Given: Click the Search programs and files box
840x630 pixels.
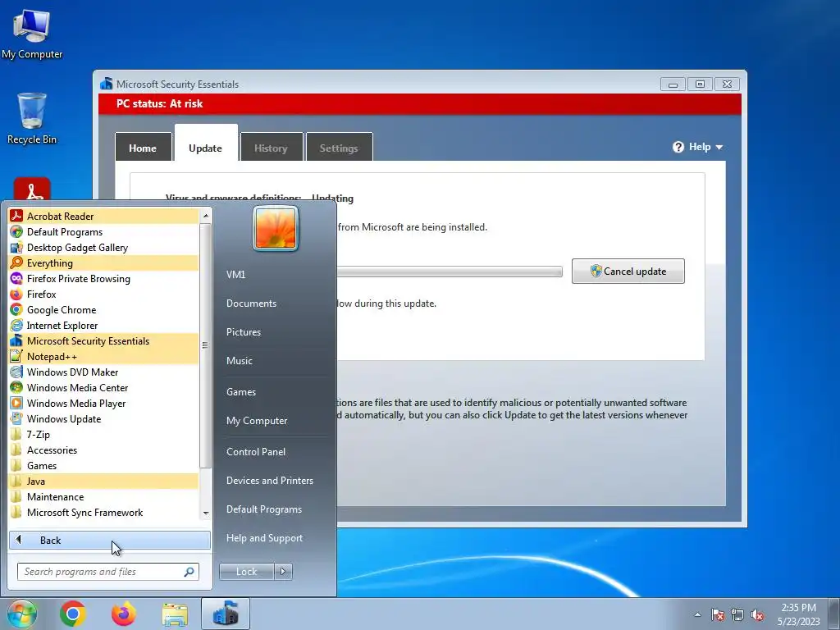Looking at the screenshot, I should (x=107, y=572).
